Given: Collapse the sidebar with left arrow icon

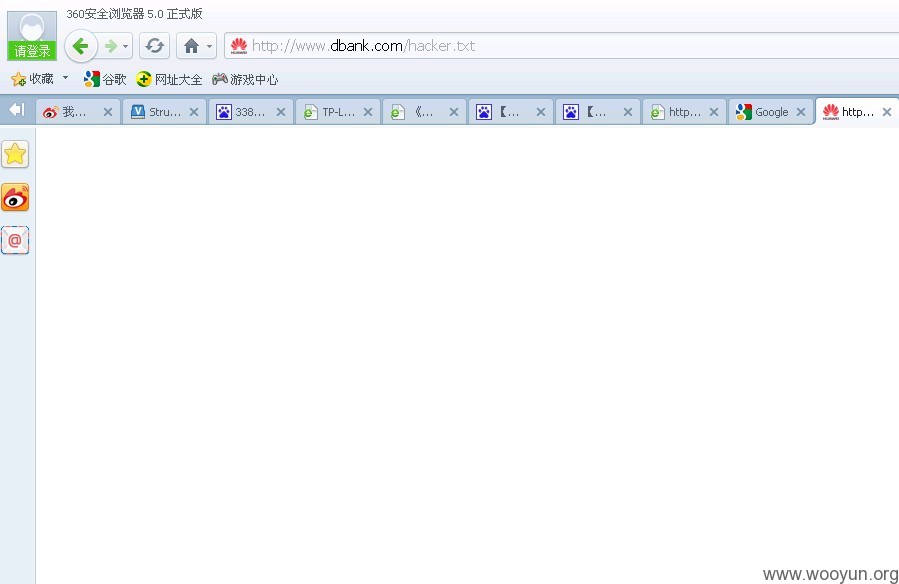Looking at the screenshot, I should pos(17,109).
